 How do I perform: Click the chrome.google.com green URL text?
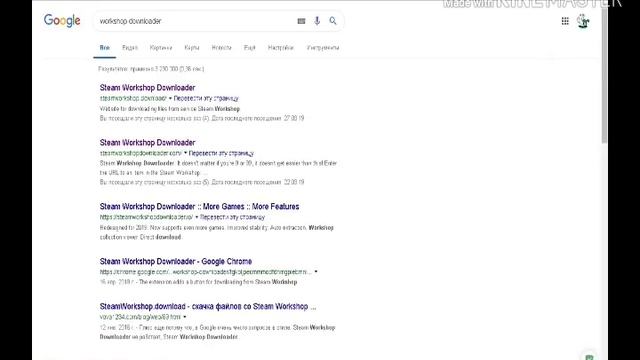(205, 272)
